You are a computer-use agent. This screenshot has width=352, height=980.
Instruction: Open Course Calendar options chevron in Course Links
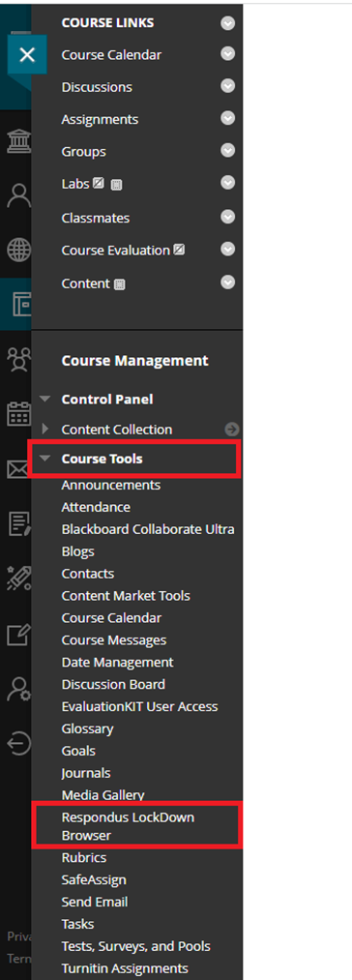pyautogui.click(x=228, y=54)
